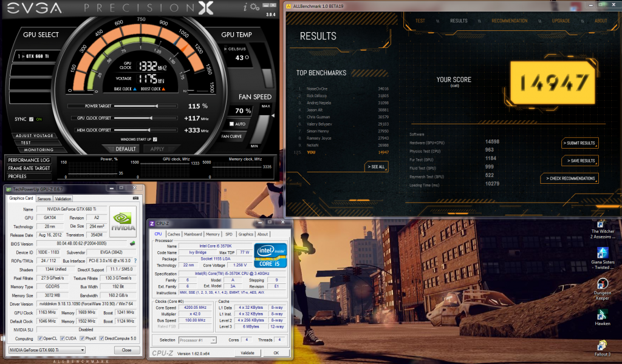The image size is (622, 364).
Task: Open the SPD tab in CPU-Z
Action: point(229,235)
